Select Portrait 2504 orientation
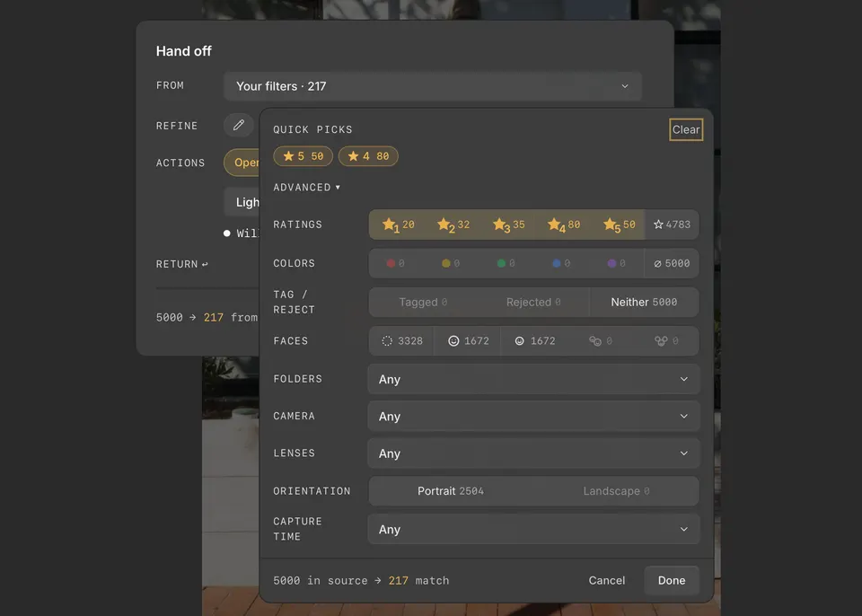 [451, 491]
